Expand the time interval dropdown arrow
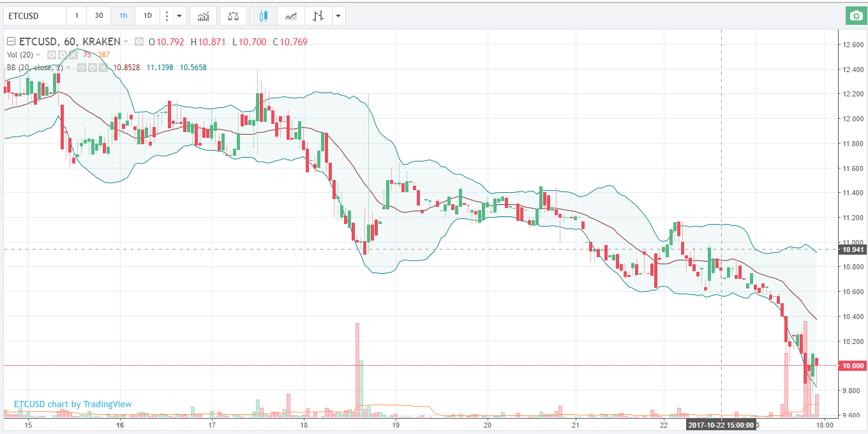The image size is (868, 434). pyautogui.click(x=179, y=16)
